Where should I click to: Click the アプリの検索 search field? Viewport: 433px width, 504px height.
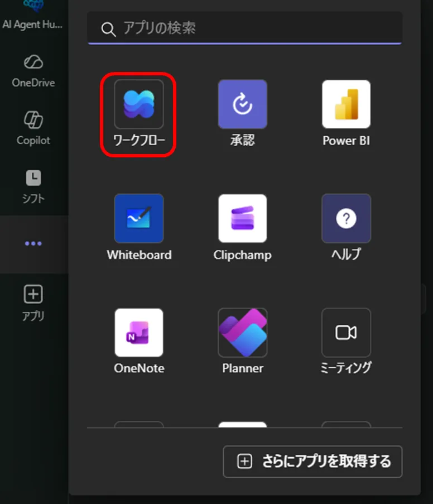point(244,28)
